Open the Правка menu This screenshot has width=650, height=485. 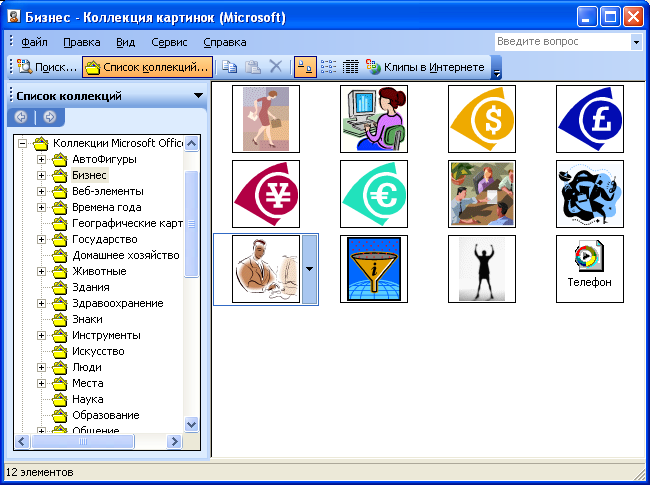point(82,42)
